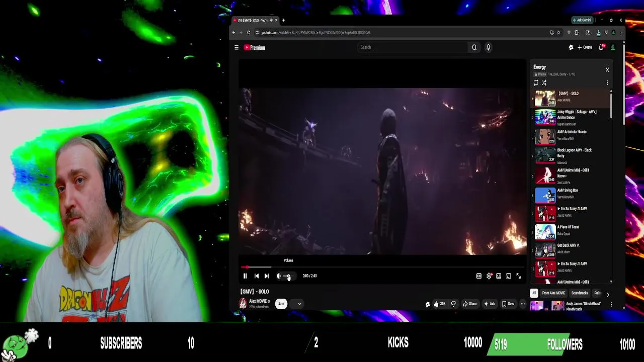
Task: Enter full screen on the video player
Action: click(x=519, y=276)
